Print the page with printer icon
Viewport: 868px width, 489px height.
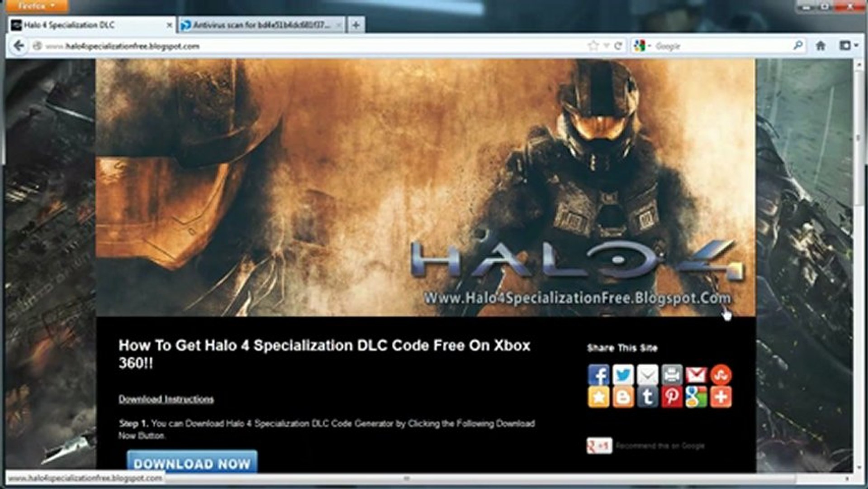coord(672,375)
